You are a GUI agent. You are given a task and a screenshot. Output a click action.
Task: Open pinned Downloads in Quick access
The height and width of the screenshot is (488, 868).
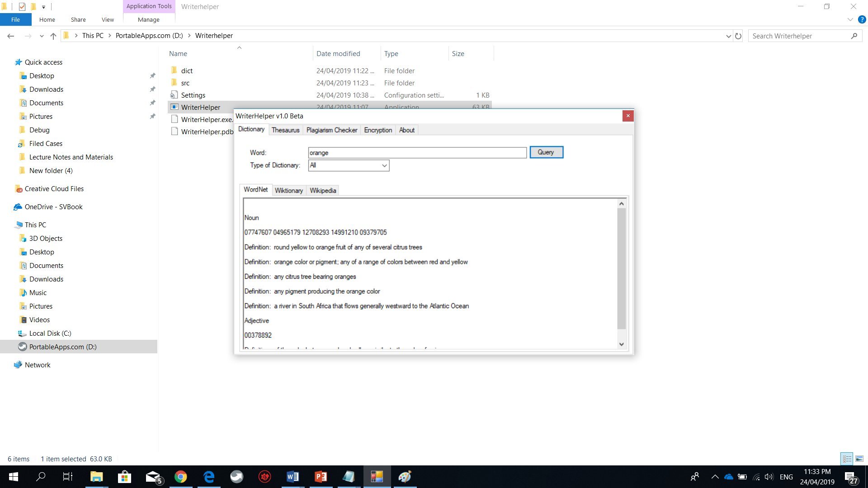click(46, 89)
